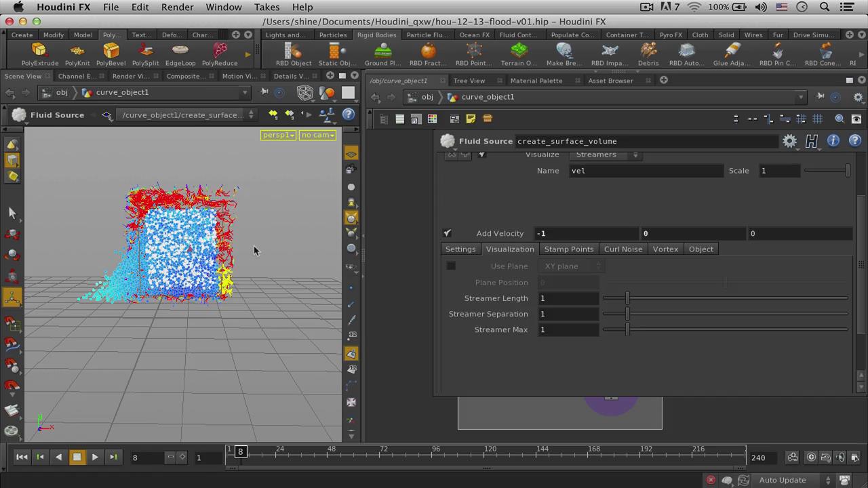Click the Add Velocity -1 value field
Screen dimensions: 868x488
pos(586,233)
